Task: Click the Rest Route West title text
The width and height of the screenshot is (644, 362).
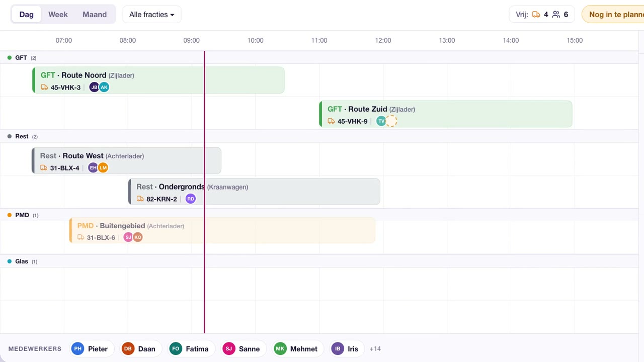Action: (72, 156)
